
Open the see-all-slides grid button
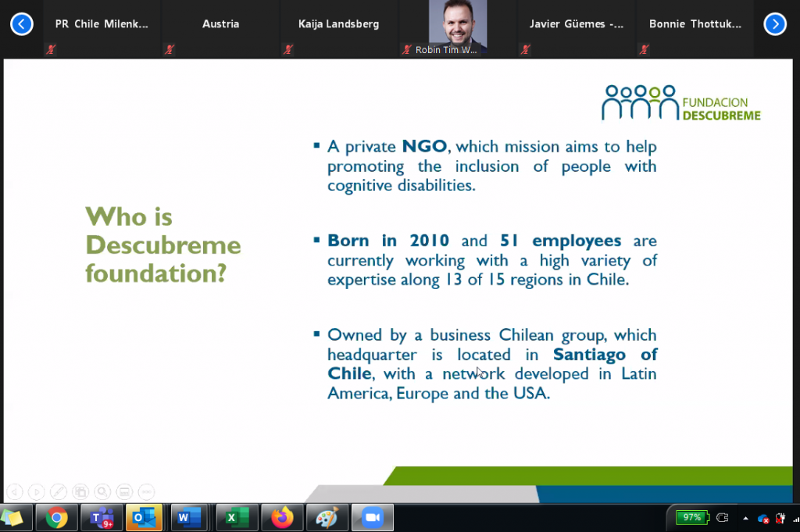[x=80, y=491]
